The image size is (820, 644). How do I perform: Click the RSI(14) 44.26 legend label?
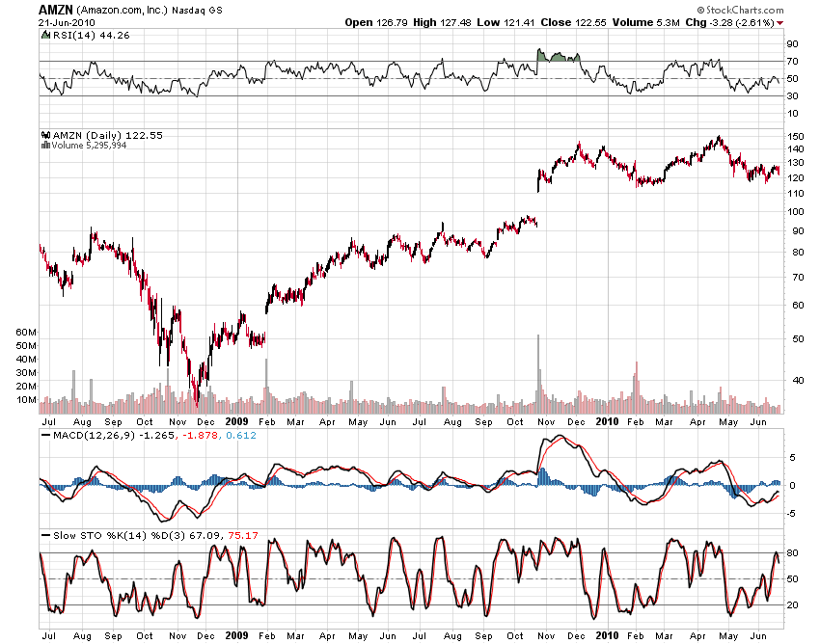(x=91, y=35)
